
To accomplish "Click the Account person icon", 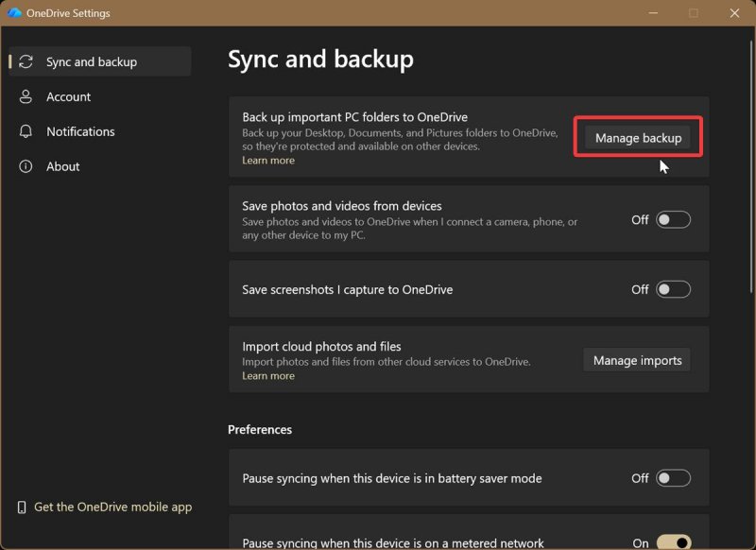I will point(26,97).
